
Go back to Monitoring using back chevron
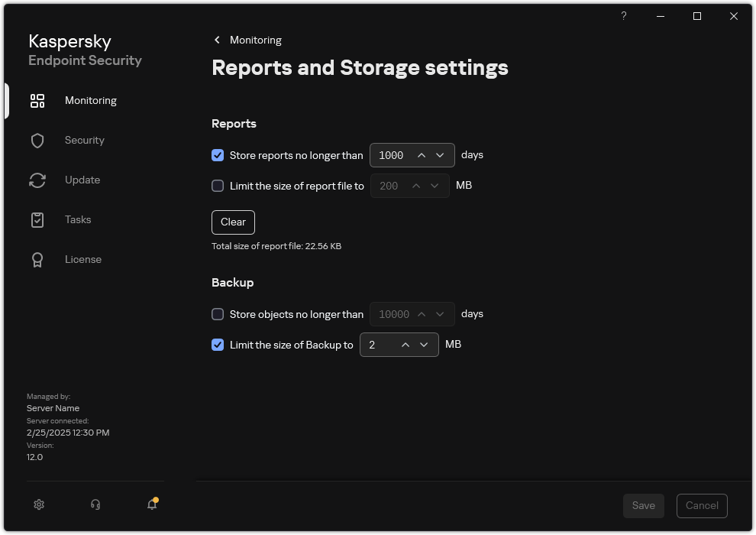pyautogui.click(x=218, y=40)
